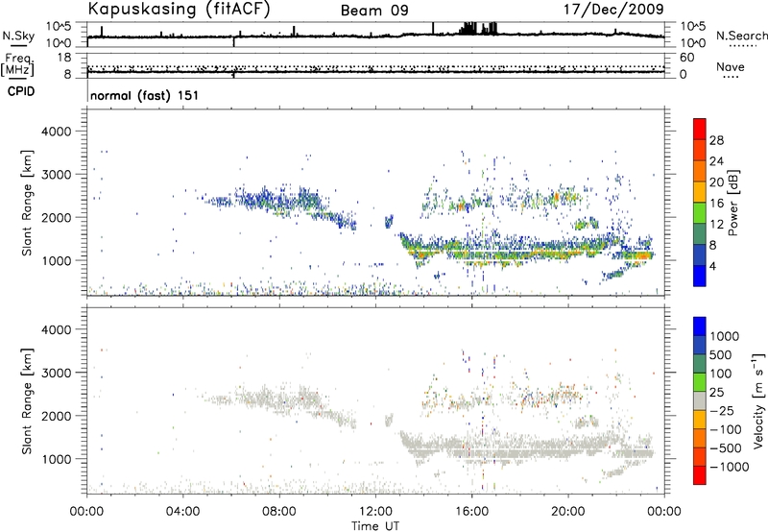The image size is (768, 532).
Task: Click the 'normal (fast) 151' text
Action: tap(145, 95)
